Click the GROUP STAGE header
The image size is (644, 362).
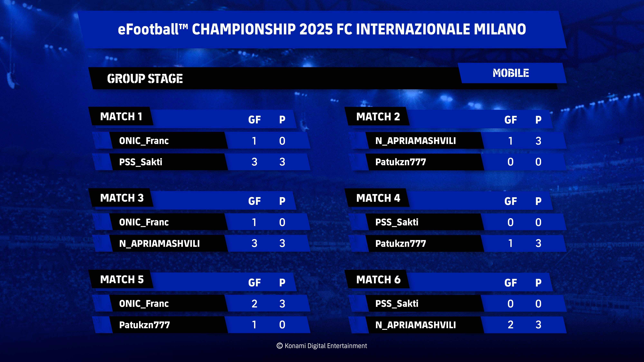(145, 79)
